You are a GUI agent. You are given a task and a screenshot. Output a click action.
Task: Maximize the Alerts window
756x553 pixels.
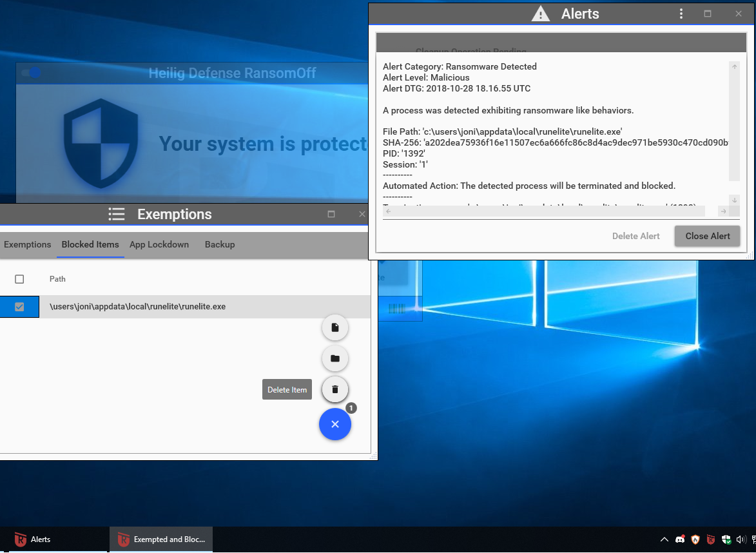[x=707, y=14]
